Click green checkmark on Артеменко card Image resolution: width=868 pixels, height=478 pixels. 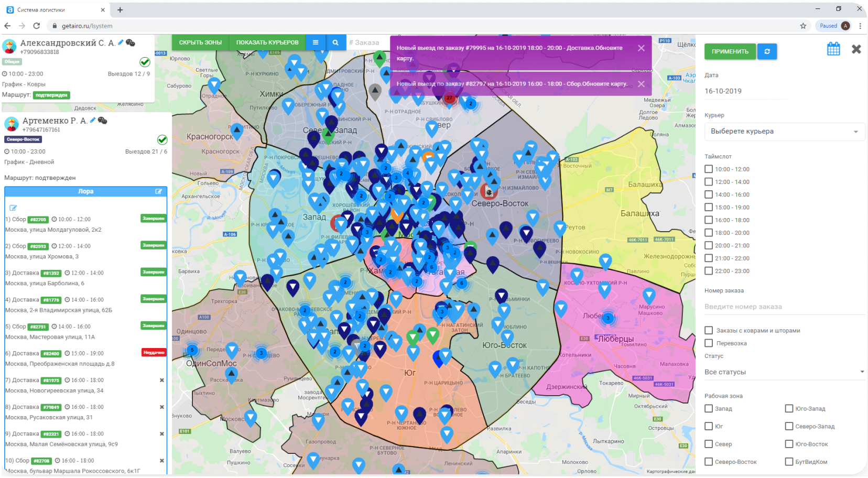click(x=162, y=139)
